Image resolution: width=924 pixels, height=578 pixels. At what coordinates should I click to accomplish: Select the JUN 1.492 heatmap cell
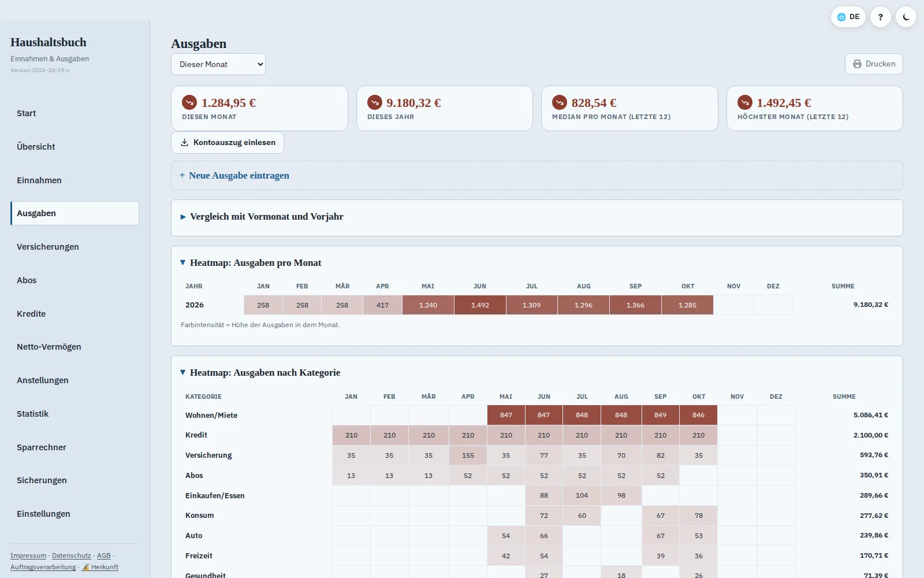click(x=480, y=305)
